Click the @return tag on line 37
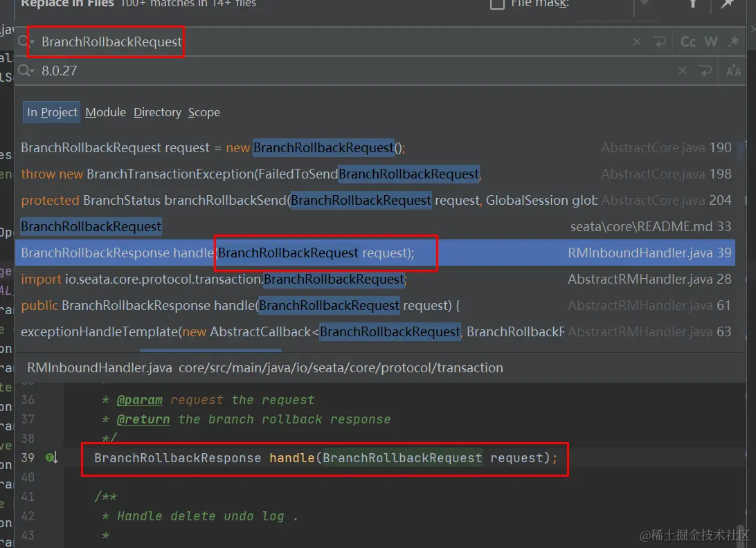Screen dimensions: 756x548 143,419
